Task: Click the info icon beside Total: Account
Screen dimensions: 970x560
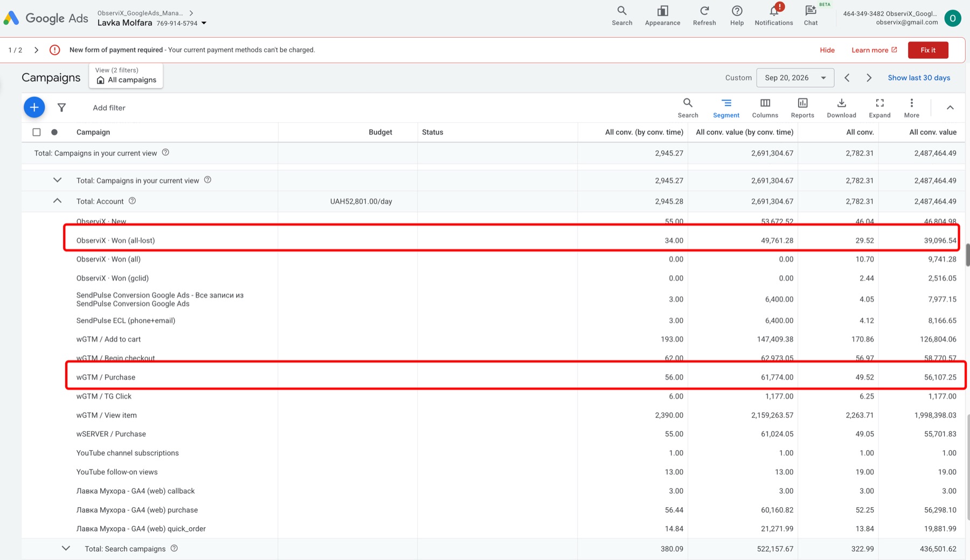Action: [x=132, y=201]
